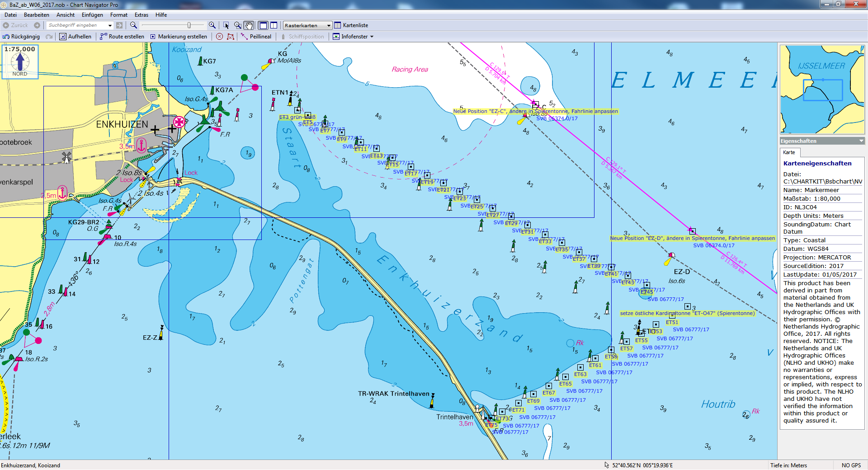Click the Suchbegriff eingeben search field
868x470 pixels.
77,25
